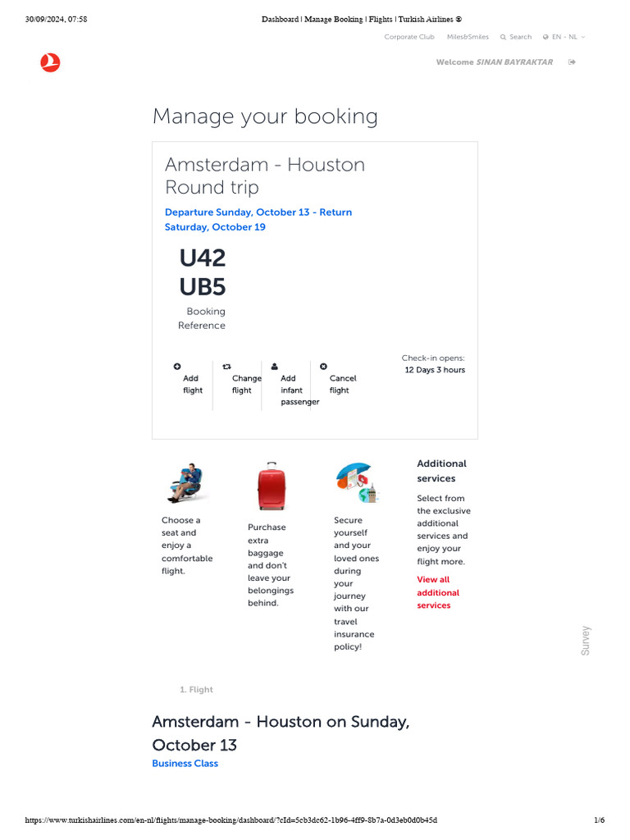Select the red suitcase extra baggage image

point(270,486)
